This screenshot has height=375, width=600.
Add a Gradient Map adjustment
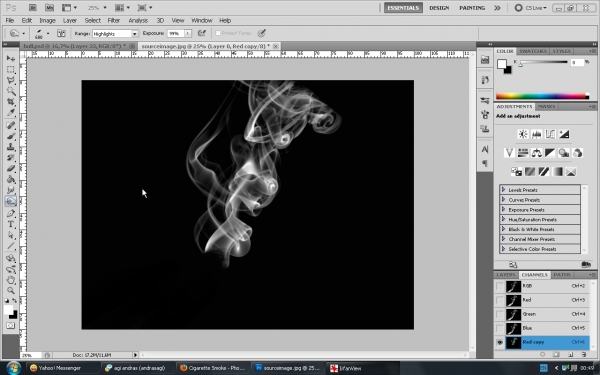coord(558,172)
